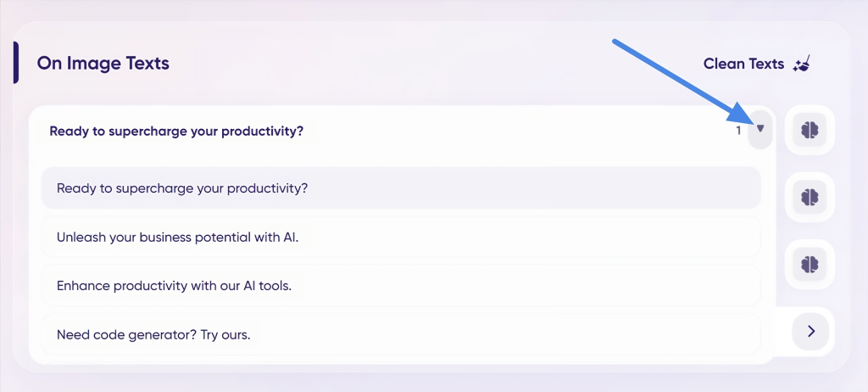Open the text variations dropdown arrow
This screenshot has width=868, height=392.
760,129
